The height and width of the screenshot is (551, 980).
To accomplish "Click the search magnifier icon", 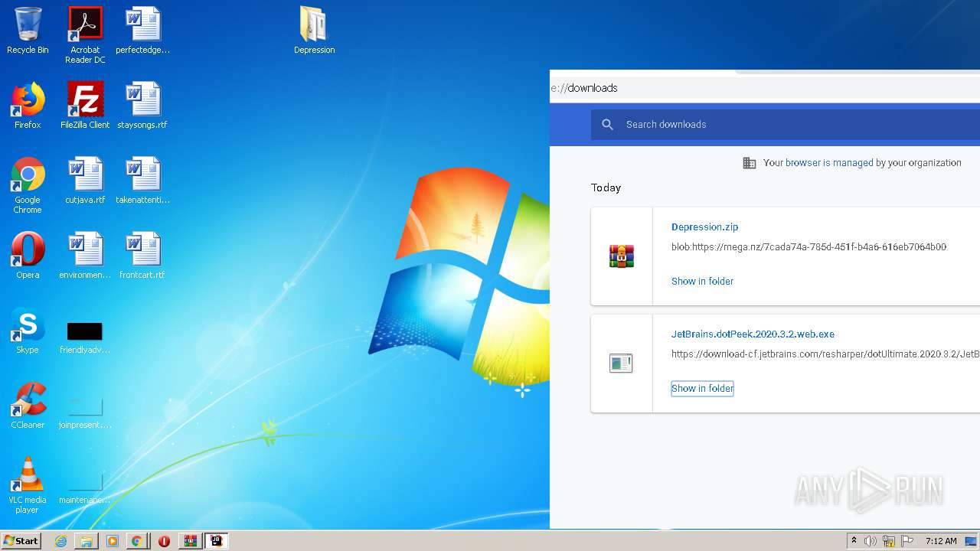I will coord(608,124).
